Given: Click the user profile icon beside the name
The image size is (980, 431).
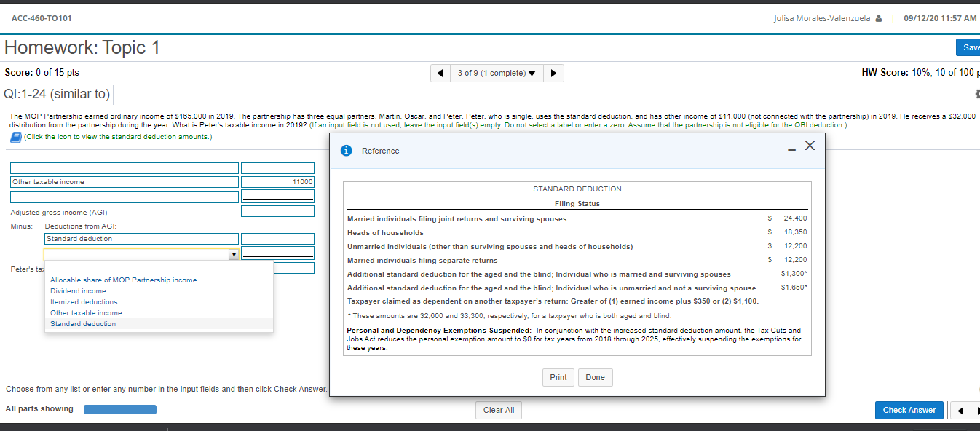Looking at the screenshot, I should click(878, 18).
